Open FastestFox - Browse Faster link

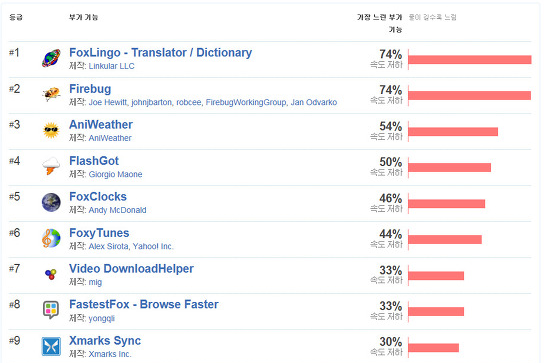pyautogui.click(x=144, y=304)
